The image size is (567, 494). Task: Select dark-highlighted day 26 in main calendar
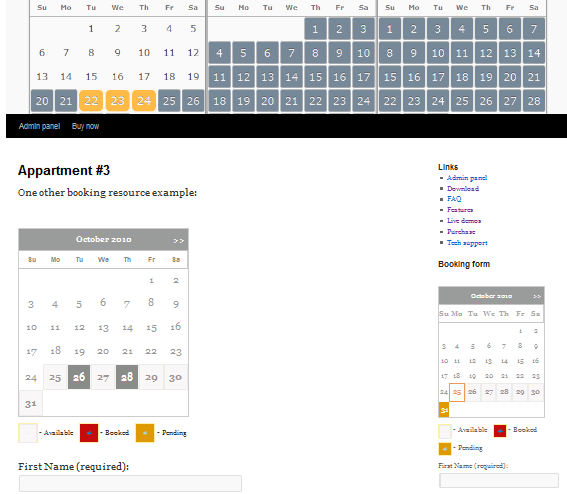[79, 377]
